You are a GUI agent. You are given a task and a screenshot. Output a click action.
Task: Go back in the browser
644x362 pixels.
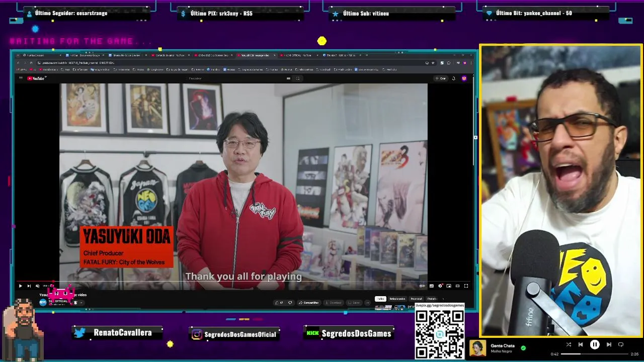pos(18,63)
